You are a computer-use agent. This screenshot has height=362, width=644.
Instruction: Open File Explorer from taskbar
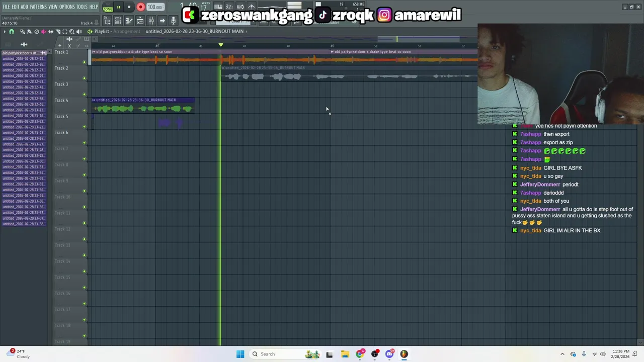(x=345, y=354)
